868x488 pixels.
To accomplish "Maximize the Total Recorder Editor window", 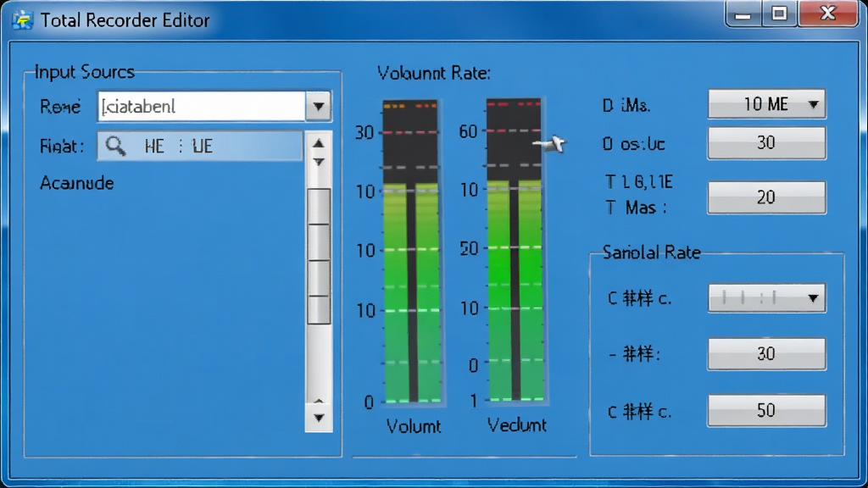I will pyautogui.click(x=780, y=14).
